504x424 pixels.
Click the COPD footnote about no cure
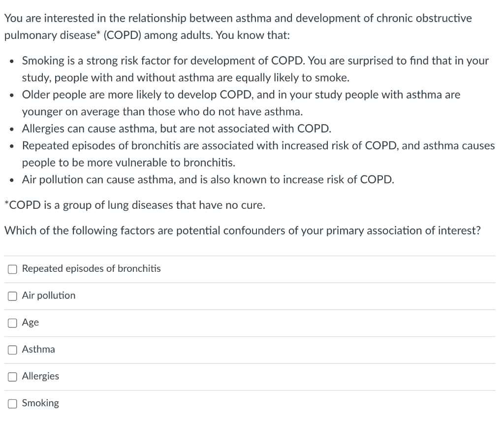click(x=134, y=205)
